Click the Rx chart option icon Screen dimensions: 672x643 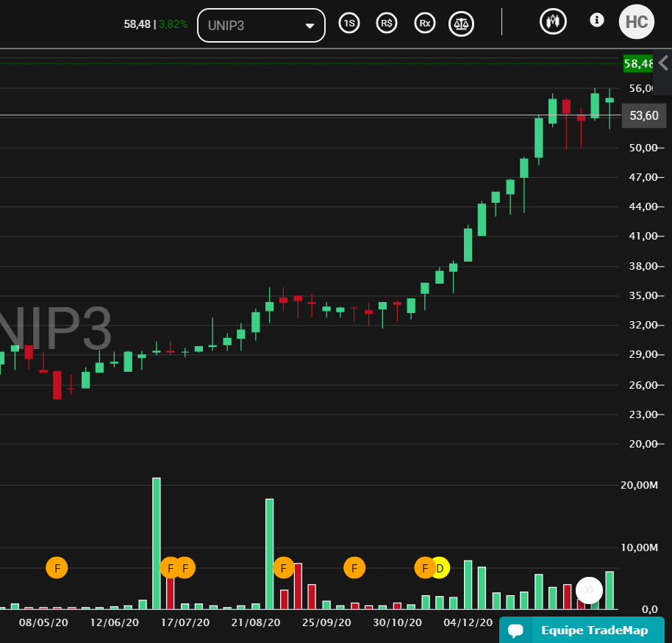(x=425, y=23)
